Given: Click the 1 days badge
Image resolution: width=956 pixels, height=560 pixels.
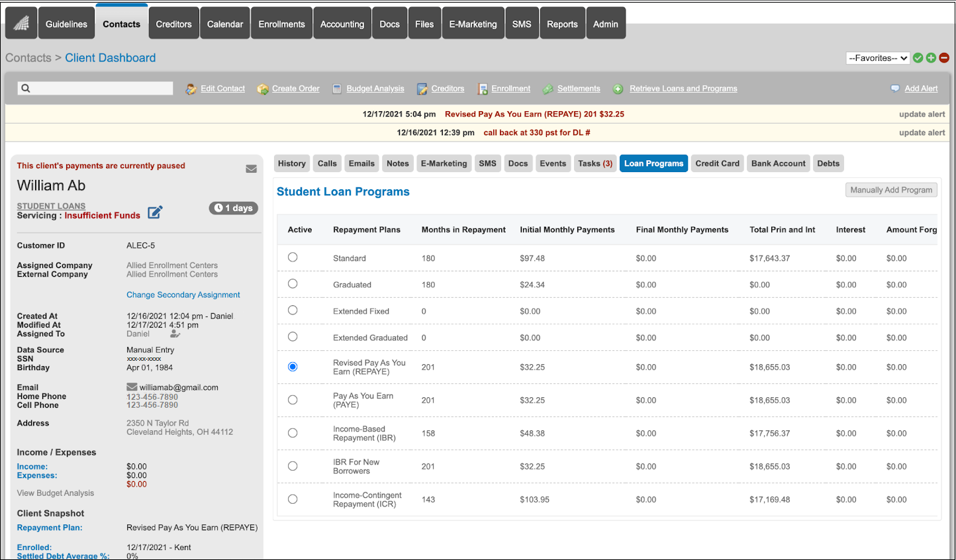Looking at the screenshot, I should [234, 208].
